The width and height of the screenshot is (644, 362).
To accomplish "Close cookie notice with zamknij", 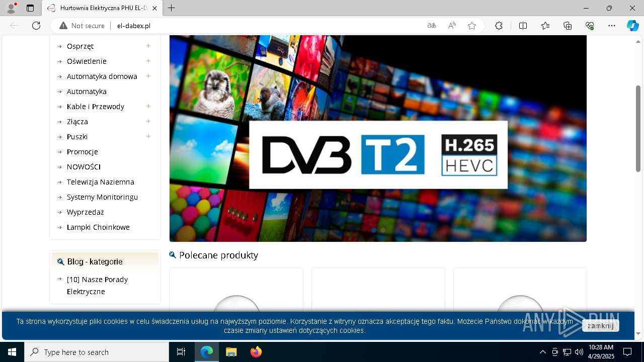I will [x=600, y=326].
